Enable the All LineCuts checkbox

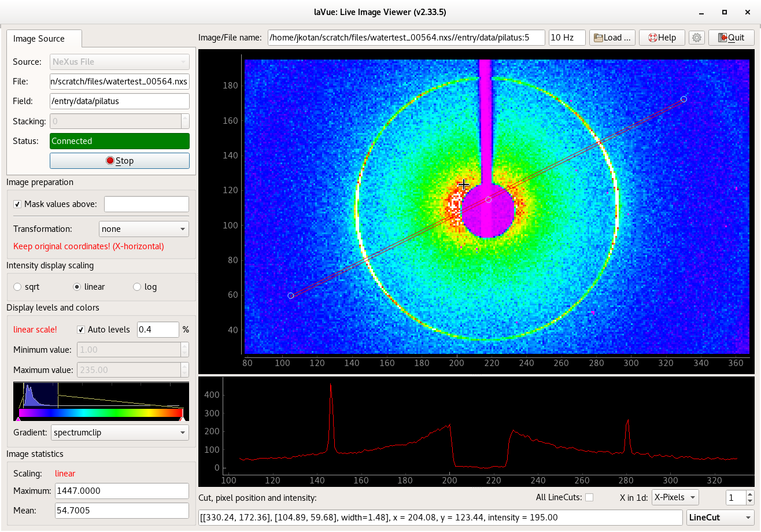589,497
